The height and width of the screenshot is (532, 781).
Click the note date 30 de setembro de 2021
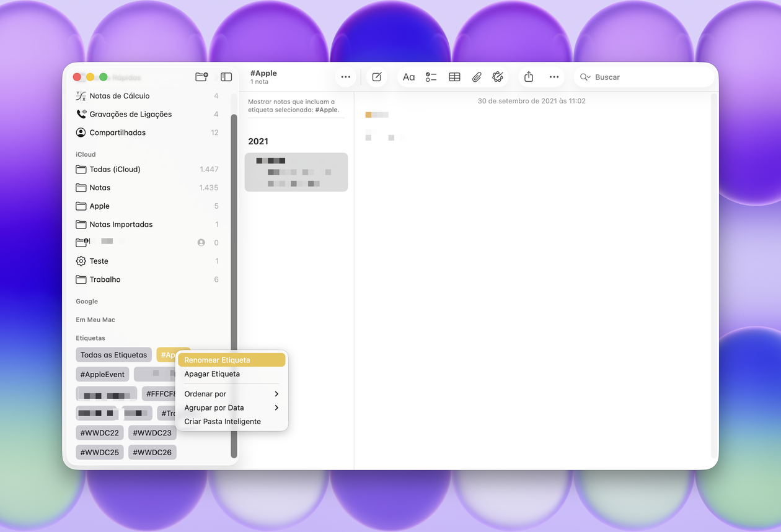pos(532,101)
